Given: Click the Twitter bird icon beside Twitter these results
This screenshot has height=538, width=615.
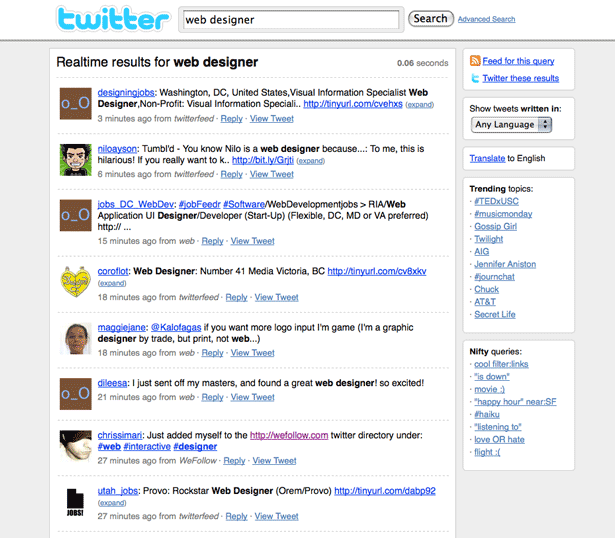Looking at the screenshot, I should (x=475, y=78).
